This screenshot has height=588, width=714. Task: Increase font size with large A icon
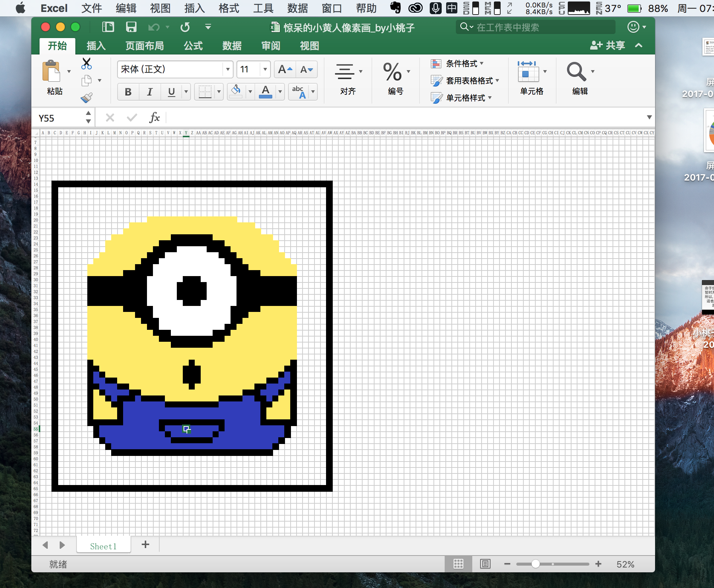285,69
